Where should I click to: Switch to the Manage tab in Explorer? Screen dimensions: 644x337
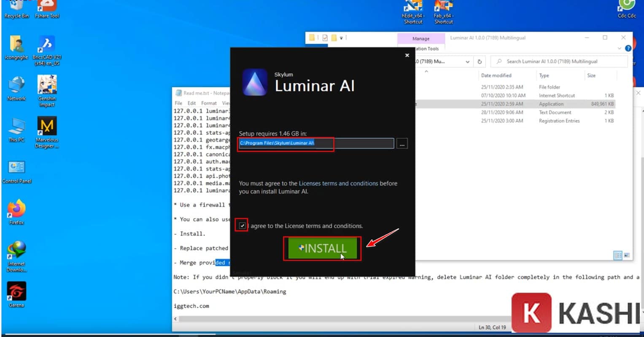click(420, 38)
